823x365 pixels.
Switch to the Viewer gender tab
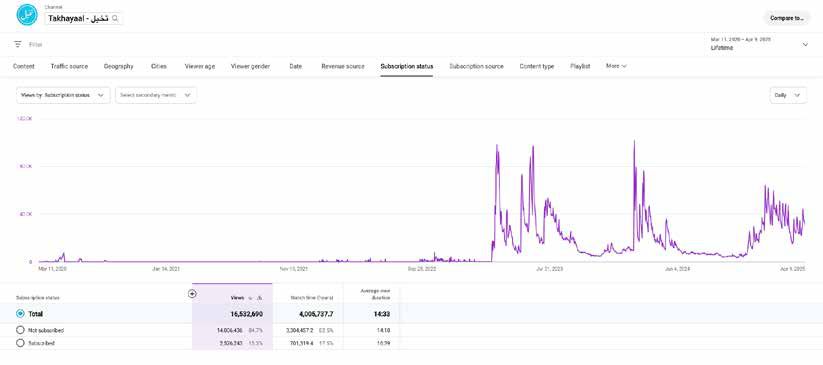[250, 66]
